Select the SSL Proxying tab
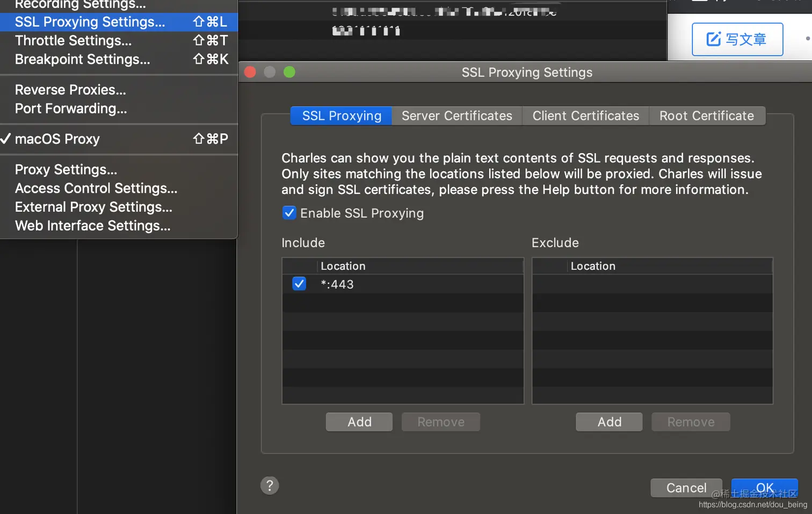Screen dimensions: 812x514 [x=341, y=116]
